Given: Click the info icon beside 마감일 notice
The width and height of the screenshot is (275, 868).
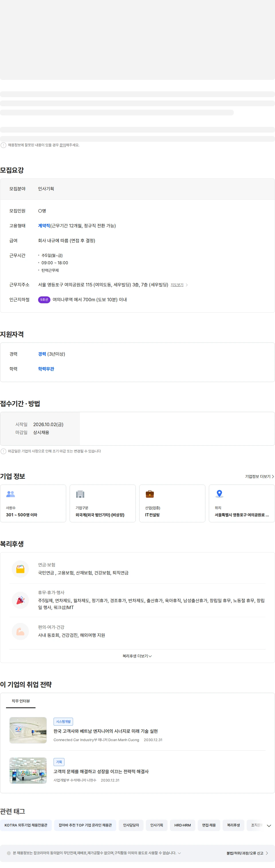Looking at the screenshot, I should (3, 451).
